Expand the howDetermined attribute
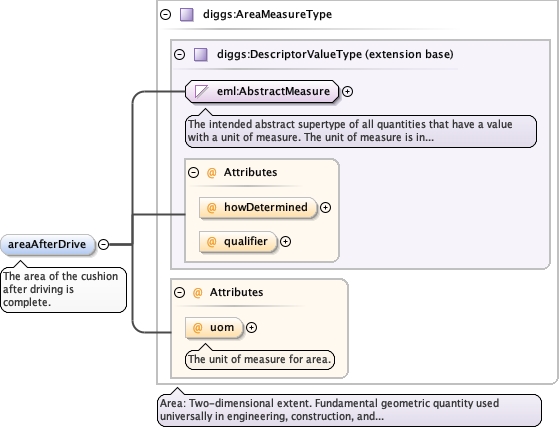The height and width of the screenshot is (430, 560). click(325, 208)
